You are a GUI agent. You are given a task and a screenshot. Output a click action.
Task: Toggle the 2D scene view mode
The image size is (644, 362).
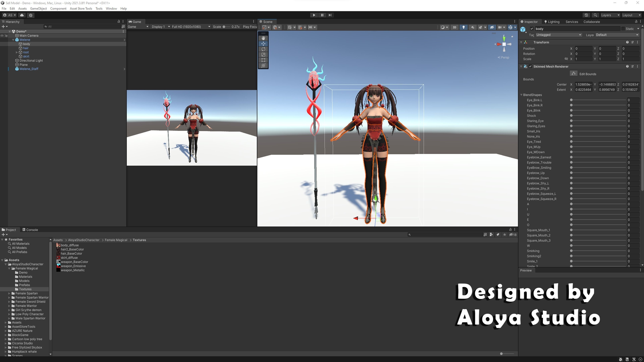click(454, 27)
